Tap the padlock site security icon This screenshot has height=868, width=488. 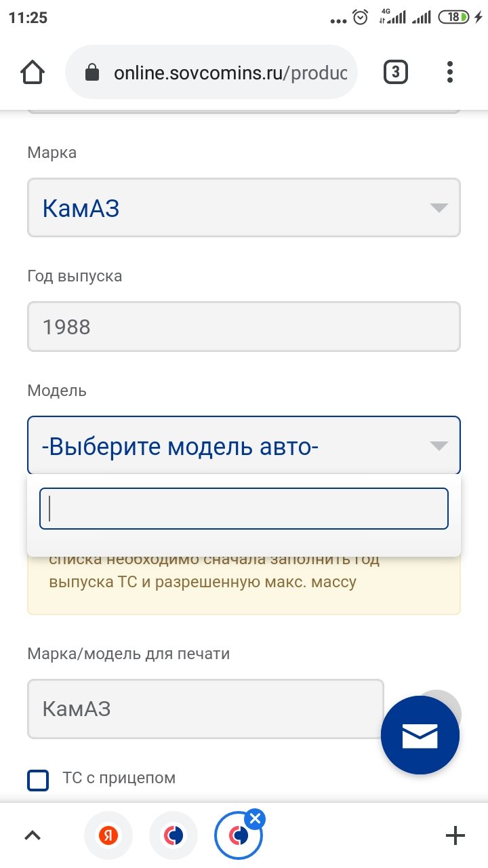[92, 73]
